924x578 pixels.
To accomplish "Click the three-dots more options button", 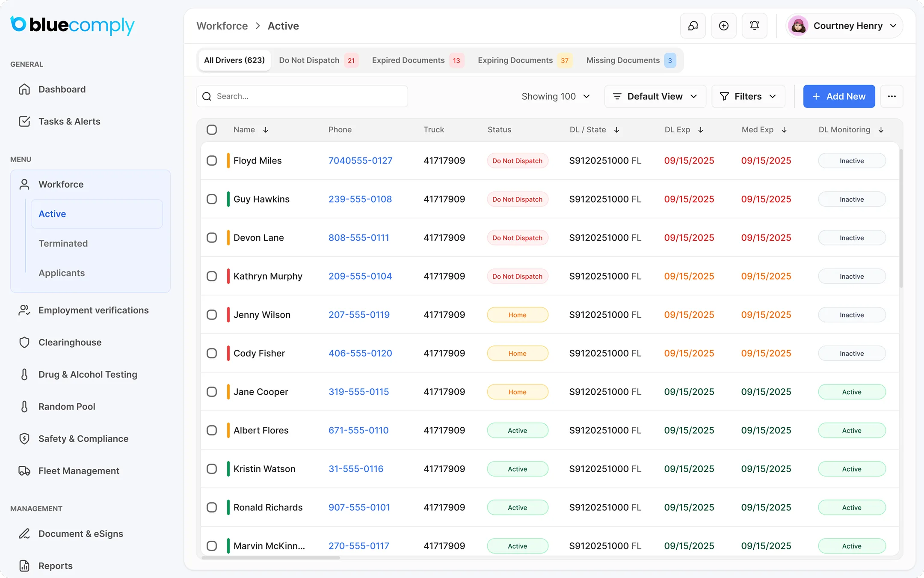I will point(891,96).
